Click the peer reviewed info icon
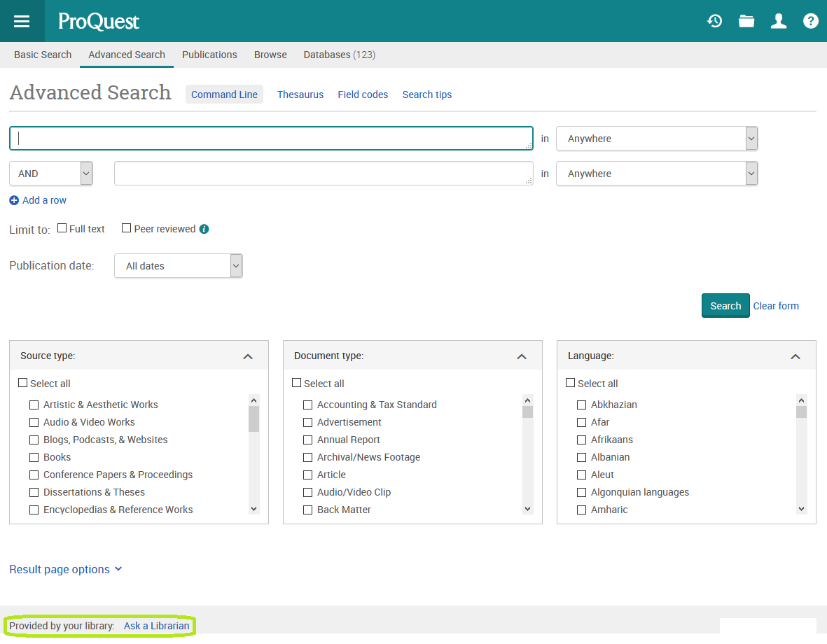This screenshot has width=827, height=644. pos(204,229)
